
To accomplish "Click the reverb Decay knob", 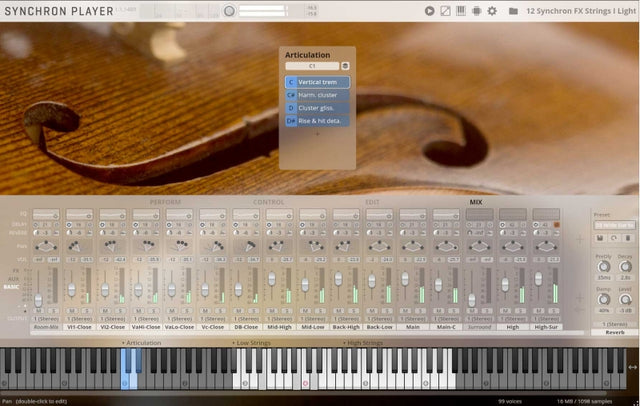I will point(625,267).
